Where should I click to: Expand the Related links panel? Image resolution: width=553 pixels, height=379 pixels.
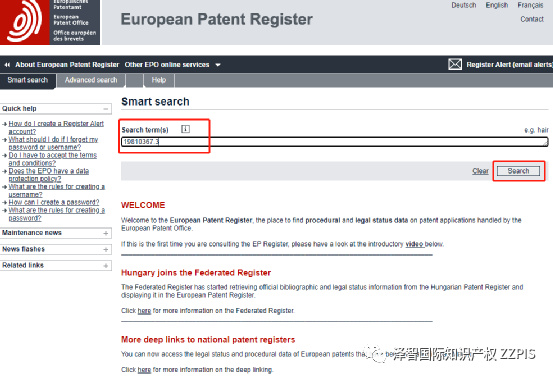[x=105, y=265]
